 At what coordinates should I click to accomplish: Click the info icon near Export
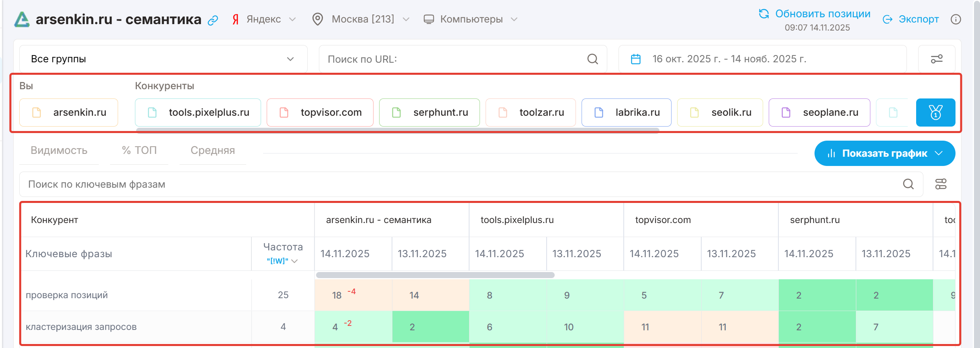(955, 19)
